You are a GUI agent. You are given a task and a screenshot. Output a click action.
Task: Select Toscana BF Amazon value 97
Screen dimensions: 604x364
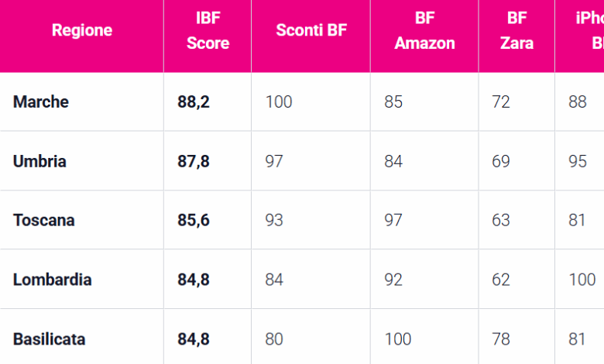click(393, 220)
